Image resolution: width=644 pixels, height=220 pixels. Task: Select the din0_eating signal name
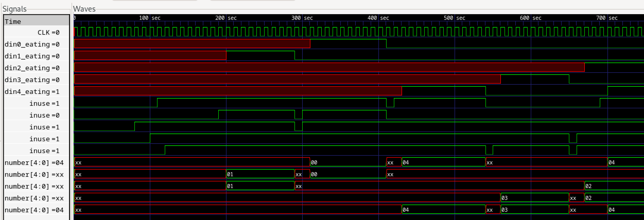32,45
